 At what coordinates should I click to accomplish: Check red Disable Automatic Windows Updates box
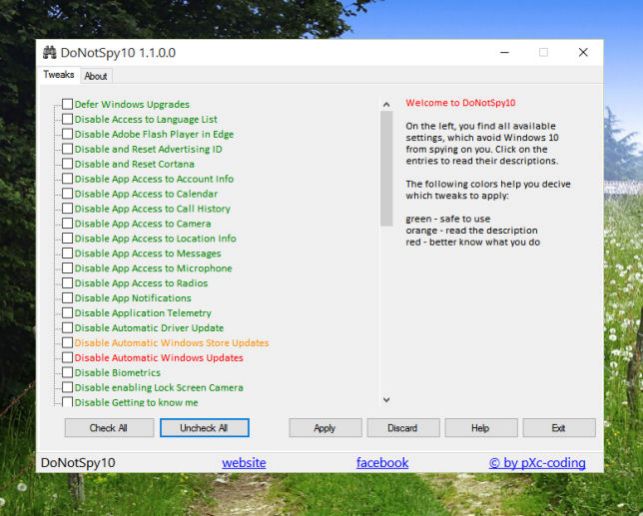[x=67, y=357]
